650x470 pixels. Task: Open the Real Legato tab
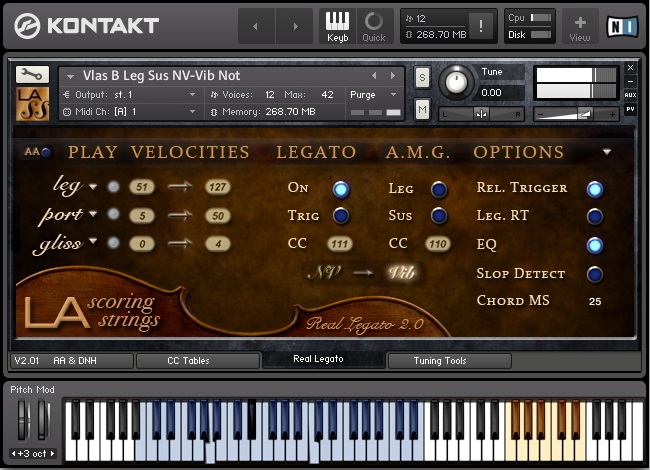tap(324, 359)
